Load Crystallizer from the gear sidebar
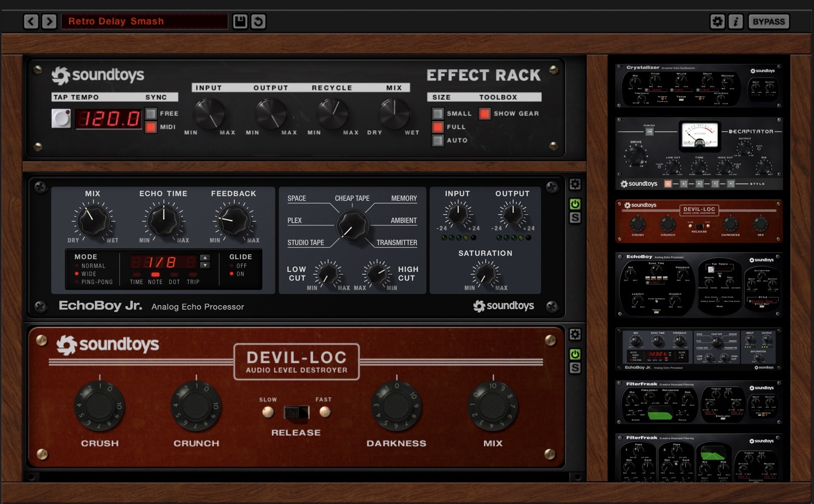Viewport: 814px width, 504px height. point(699,85)
